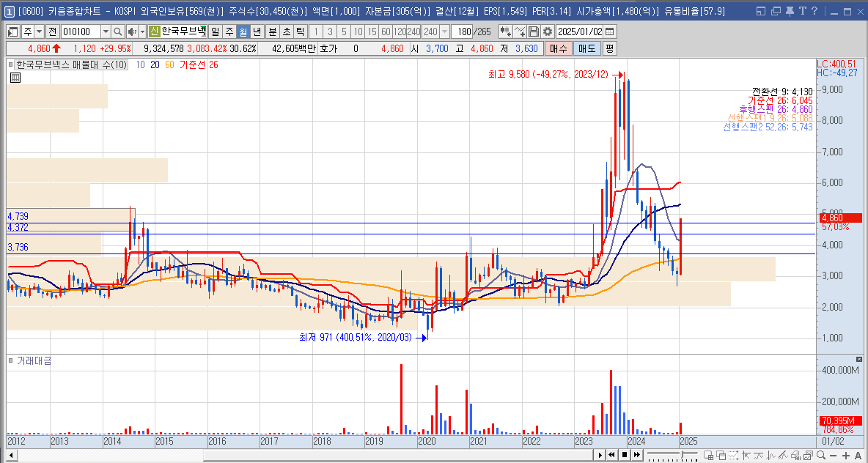Viewport: 868px width, 463px height.
Task: Click the 전환선 9: 4,130 indicator text
Action: tap(782, 92)
